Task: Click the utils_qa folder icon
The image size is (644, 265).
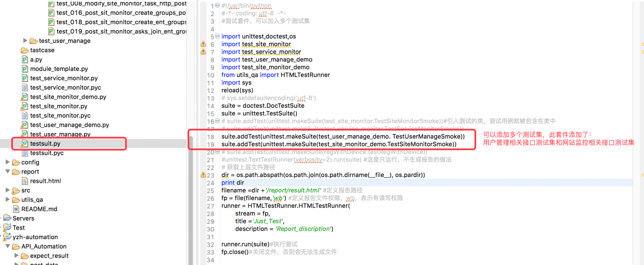Action: click(16, 200)
